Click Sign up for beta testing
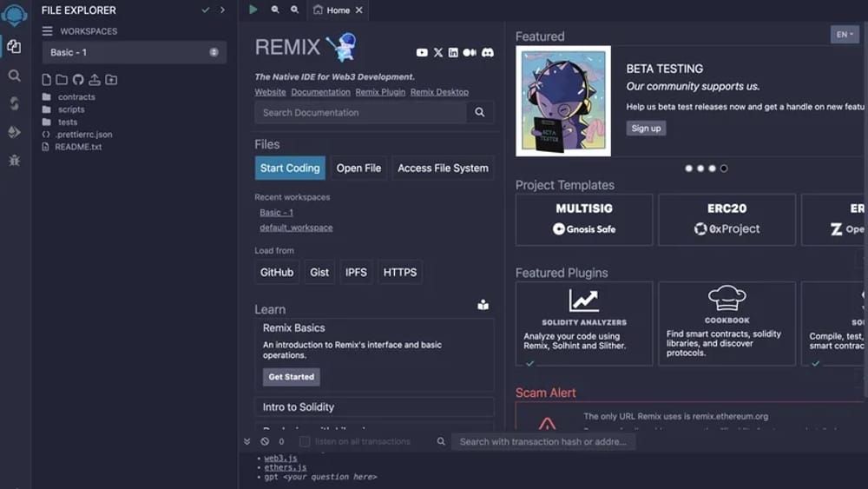 646,129
